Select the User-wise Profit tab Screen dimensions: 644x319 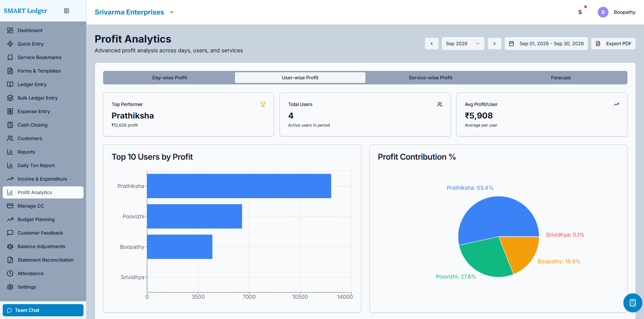coord(300,78)
